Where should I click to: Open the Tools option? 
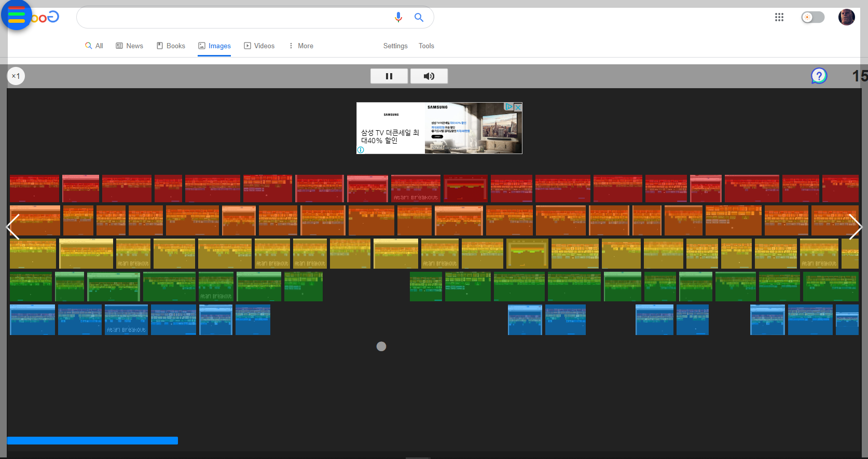426,46
